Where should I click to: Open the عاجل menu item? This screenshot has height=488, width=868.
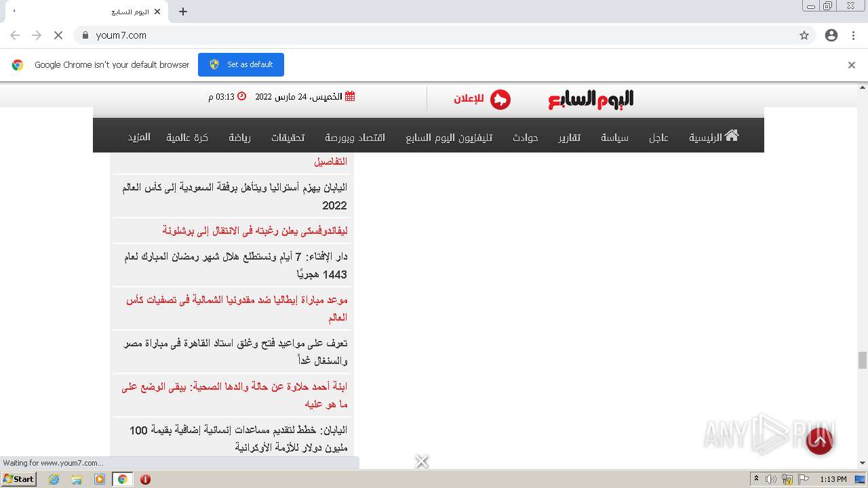(658, 138)
